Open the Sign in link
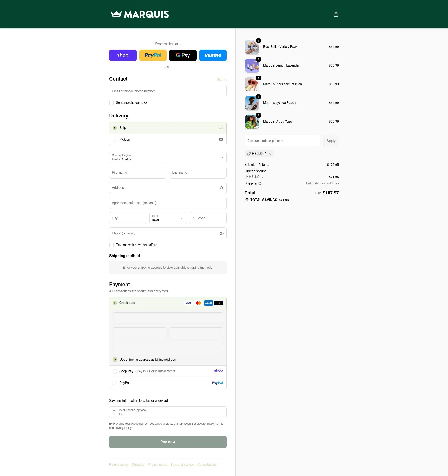The image size is (448, 476). [221, 79]
